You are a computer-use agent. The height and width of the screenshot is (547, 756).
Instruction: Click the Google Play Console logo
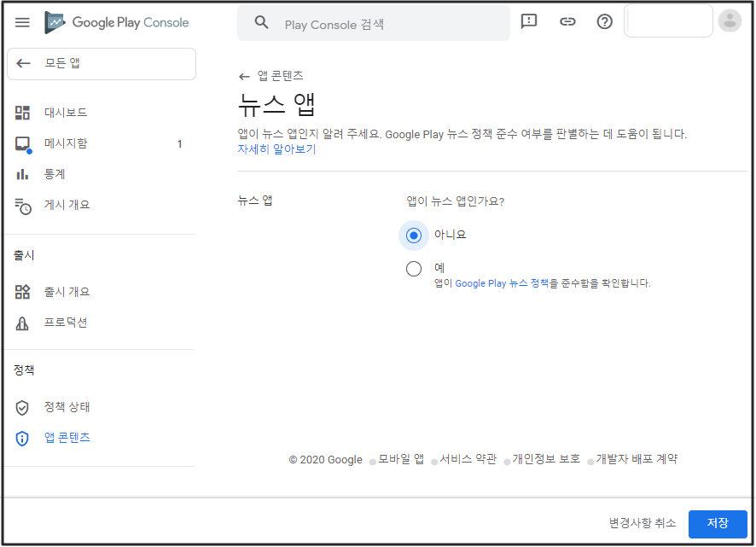click(x=117, y=22)
